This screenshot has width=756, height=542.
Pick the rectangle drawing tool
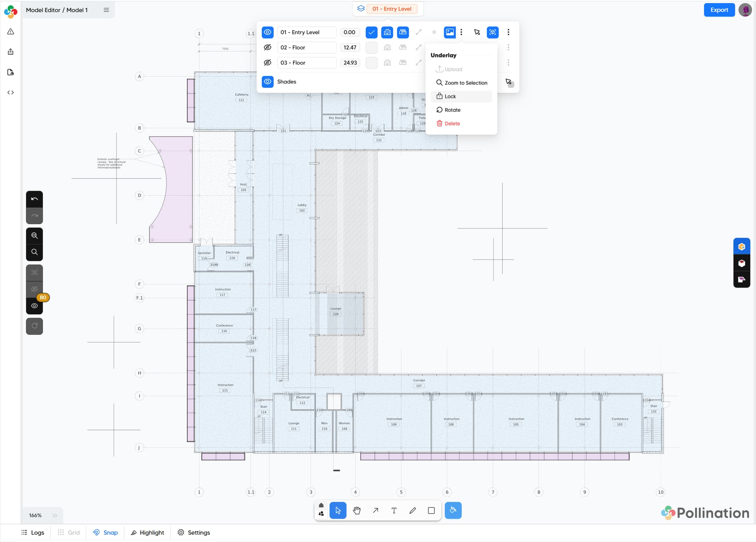click(431, 511)
